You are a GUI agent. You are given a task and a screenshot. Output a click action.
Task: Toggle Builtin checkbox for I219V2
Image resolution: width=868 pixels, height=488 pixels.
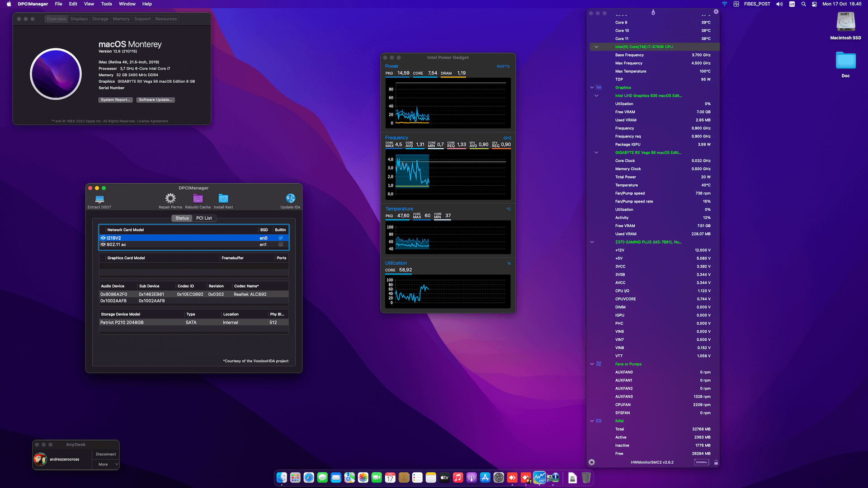(281, 238)
